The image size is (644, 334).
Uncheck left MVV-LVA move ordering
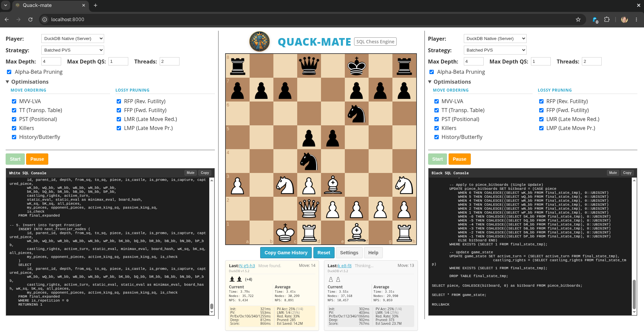tap(14, 101)
